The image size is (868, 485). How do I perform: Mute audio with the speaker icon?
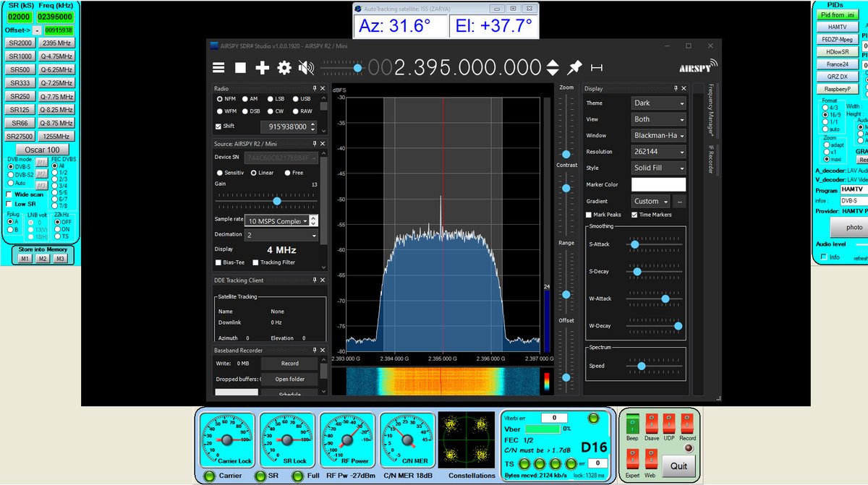click(307, 67)
